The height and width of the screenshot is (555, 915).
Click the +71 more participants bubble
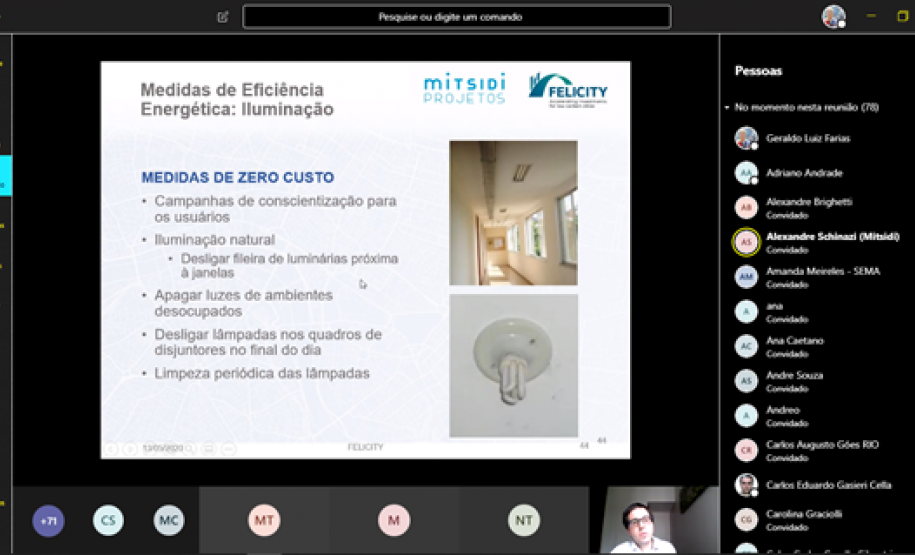click(47, 520)
